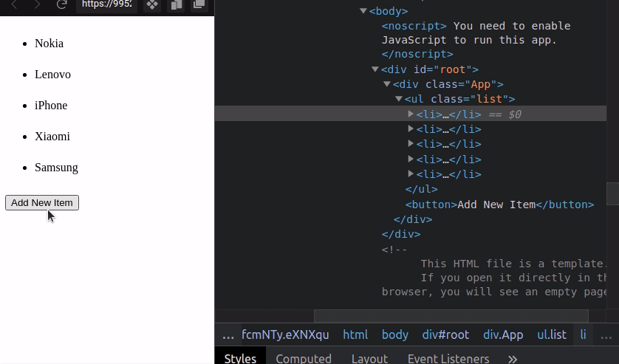Reload the preview page

[62, 4]
